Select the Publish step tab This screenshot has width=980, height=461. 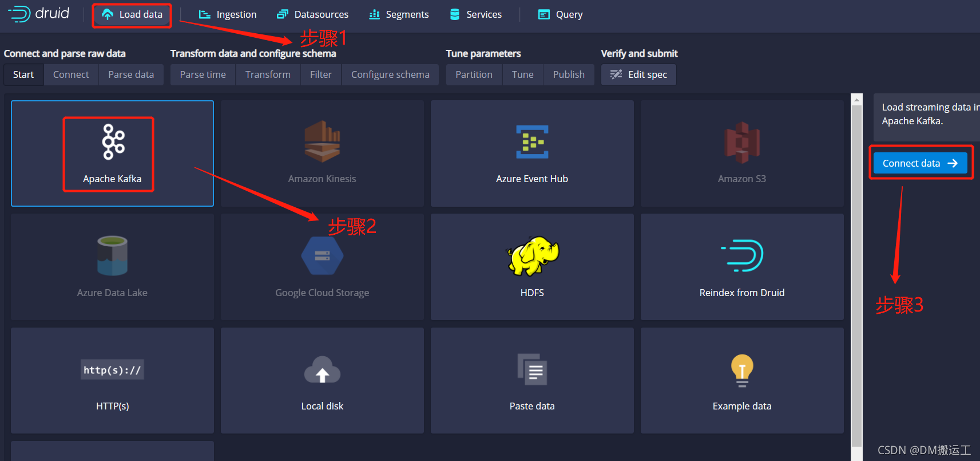pos(569,74)
